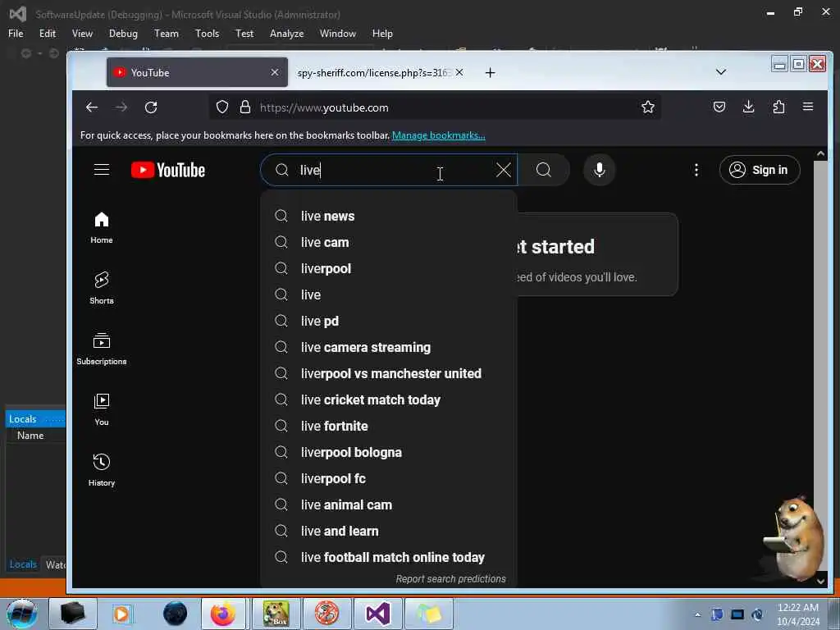Switch to Firefox in taskbar
840x630 pixels.
(x=223, y=614)
